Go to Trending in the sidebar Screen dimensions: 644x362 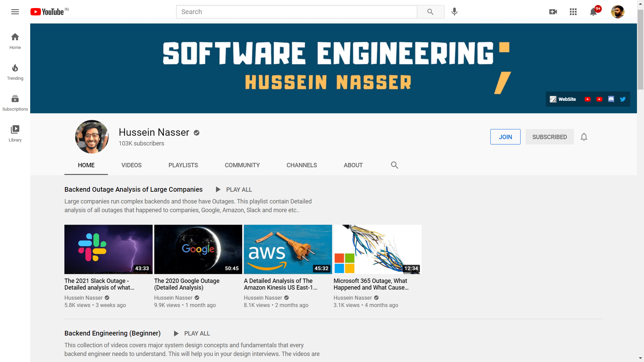tap(15, 72)
